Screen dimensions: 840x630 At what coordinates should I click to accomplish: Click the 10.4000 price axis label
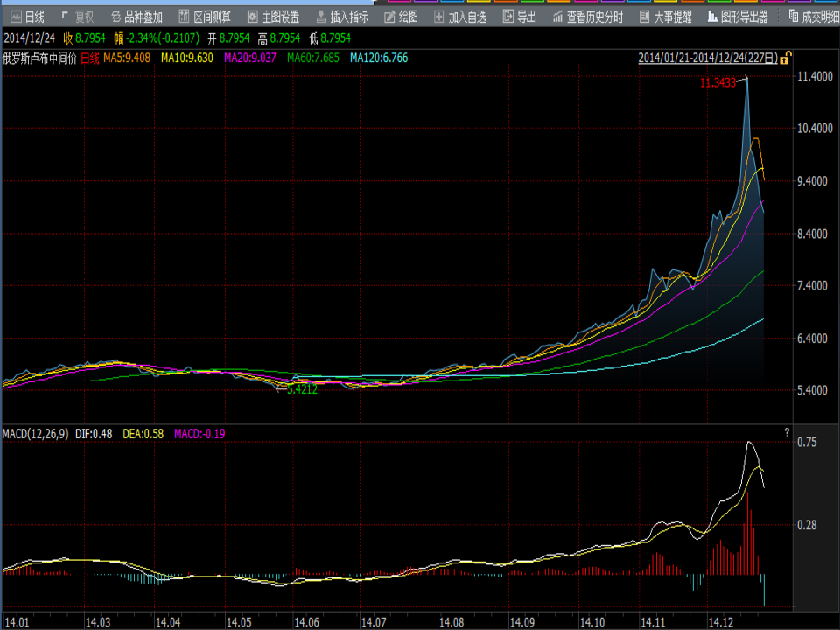point(815,128)
